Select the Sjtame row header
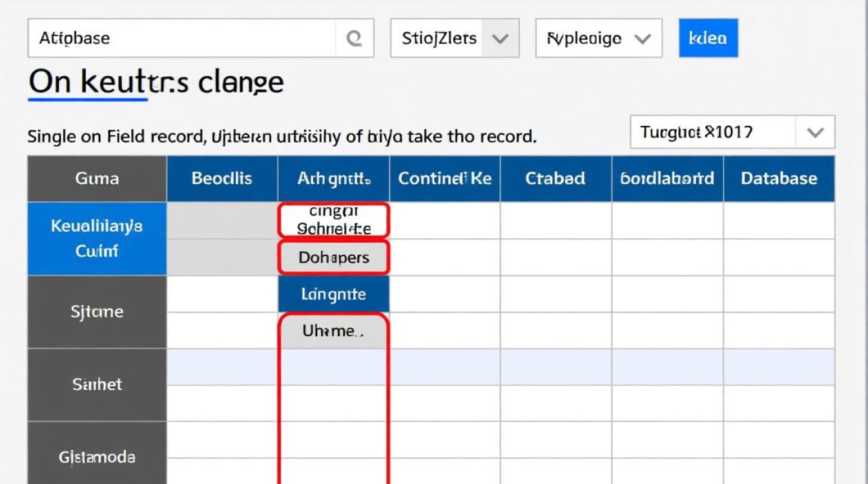The height and width of the screenshot is (484, 868). [97, 312]
